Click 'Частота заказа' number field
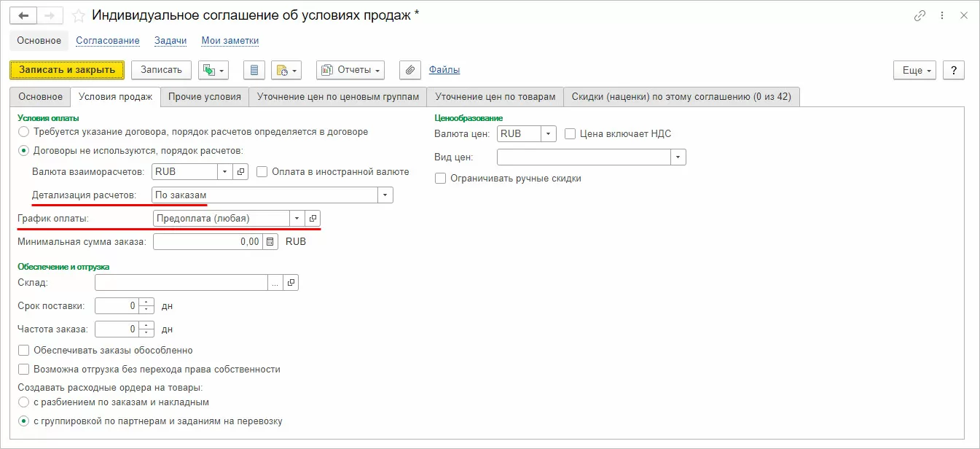The height and width of the screenshot is (449, 980). click(x=117, y=329)
